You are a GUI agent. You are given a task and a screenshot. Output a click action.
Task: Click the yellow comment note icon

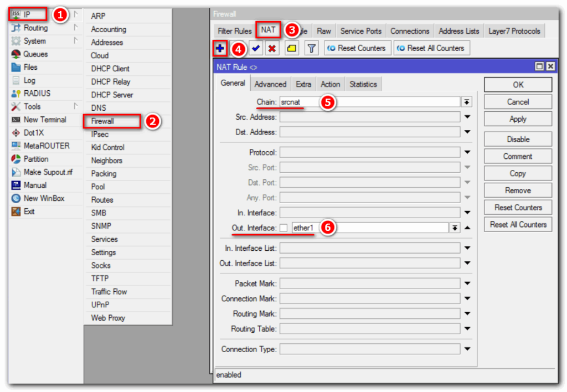click(x=292, y=49)
